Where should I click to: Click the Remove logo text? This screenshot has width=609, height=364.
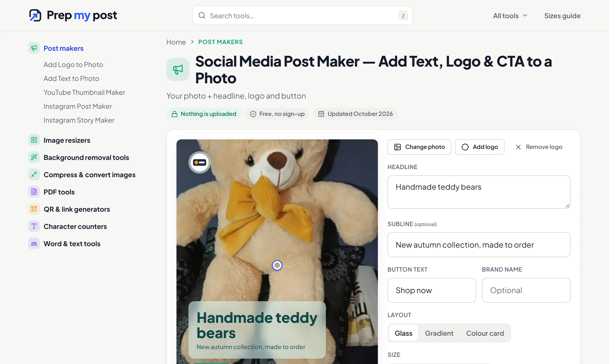(x=544, y=147)
